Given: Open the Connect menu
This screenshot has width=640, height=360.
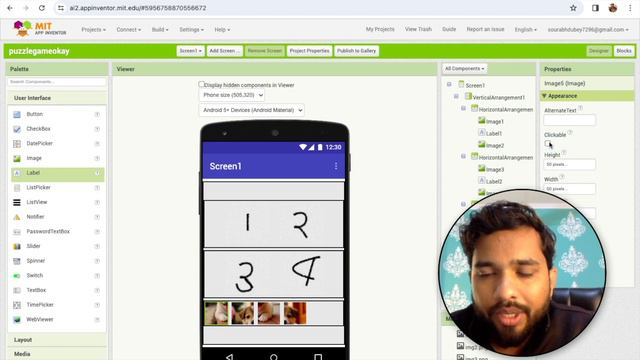Looking at the screenshot, I should (129, 29).
